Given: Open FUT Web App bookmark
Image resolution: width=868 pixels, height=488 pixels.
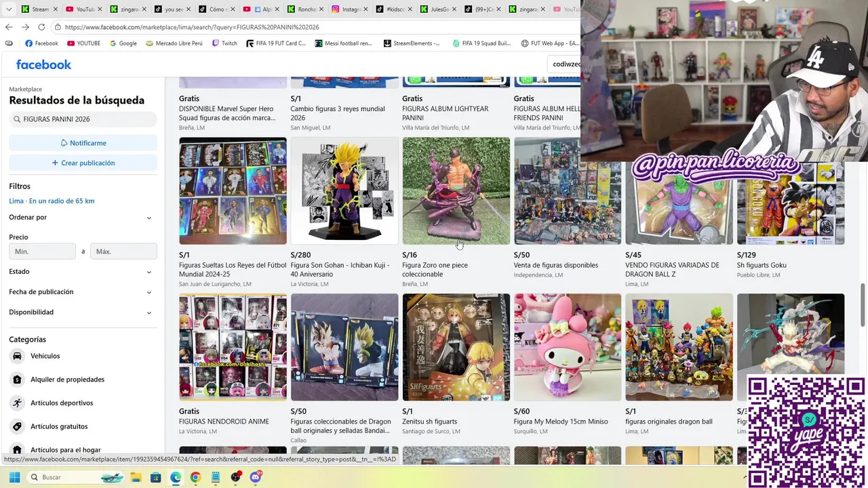Looking at the screenshot, I should pyautogui.click(x=550, y=43).
